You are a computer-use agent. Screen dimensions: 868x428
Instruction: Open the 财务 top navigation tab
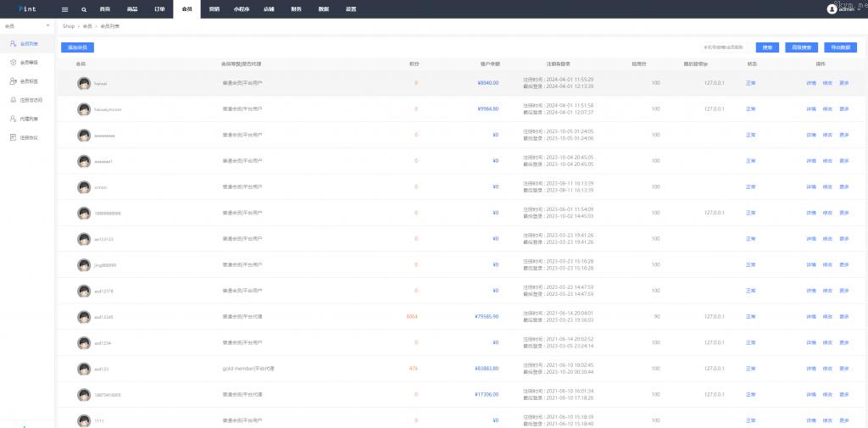click(x=295, y=9)
